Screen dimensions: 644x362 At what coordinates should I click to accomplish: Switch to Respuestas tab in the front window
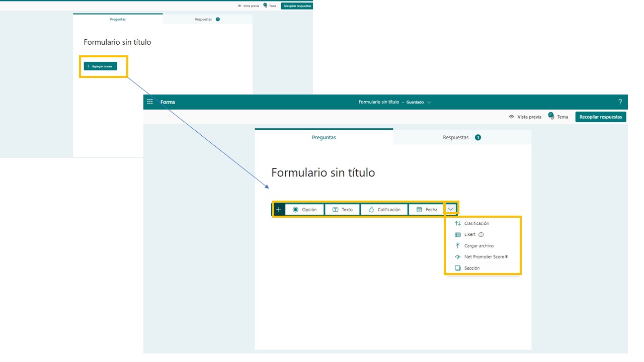(x=462, y=137)
